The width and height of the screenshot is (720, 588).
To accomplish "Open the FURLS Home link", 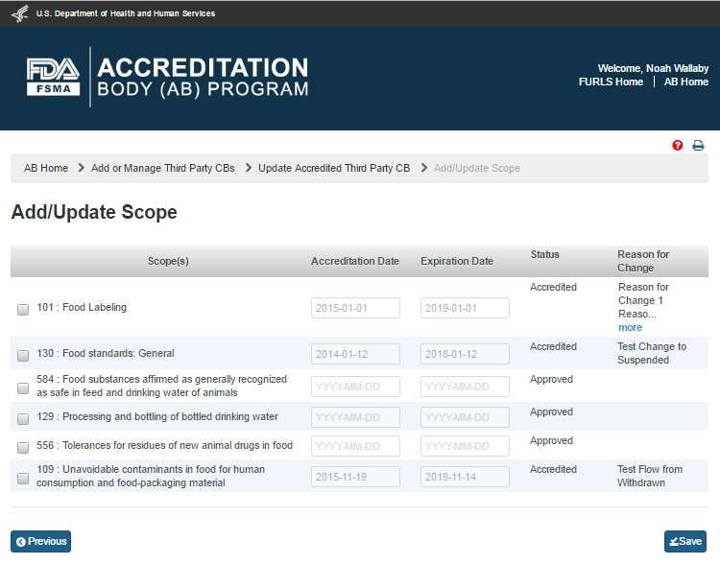I will point(611,82).
